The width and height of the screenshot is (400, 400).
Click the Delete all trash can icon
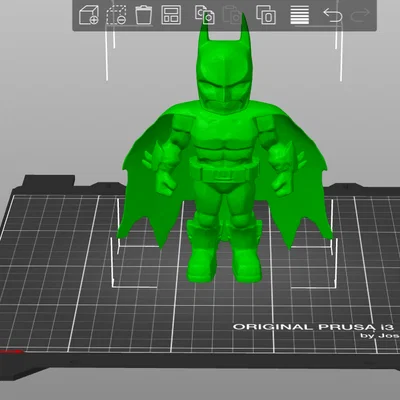[x=144, y=15]
